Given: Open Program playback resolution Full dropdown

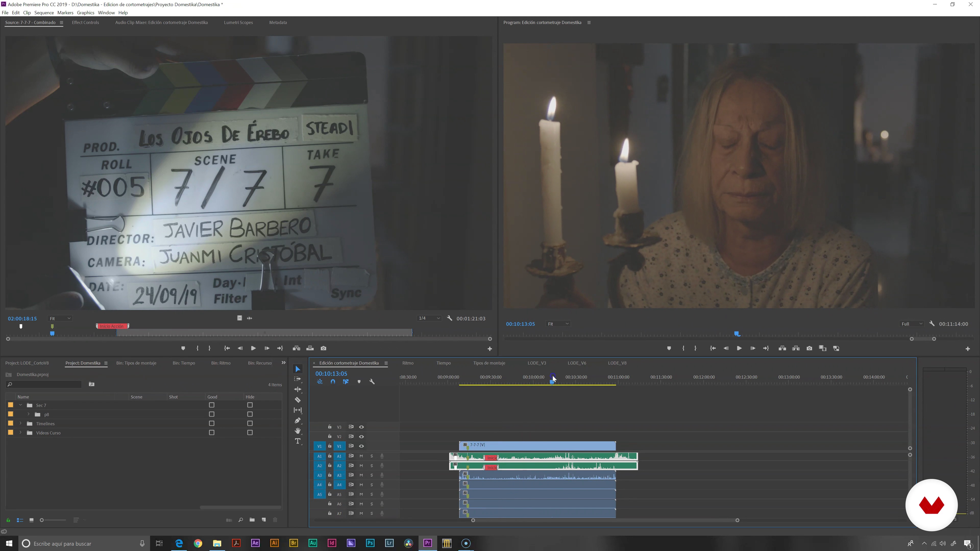Looking at the screenshot, I should 912,324.
